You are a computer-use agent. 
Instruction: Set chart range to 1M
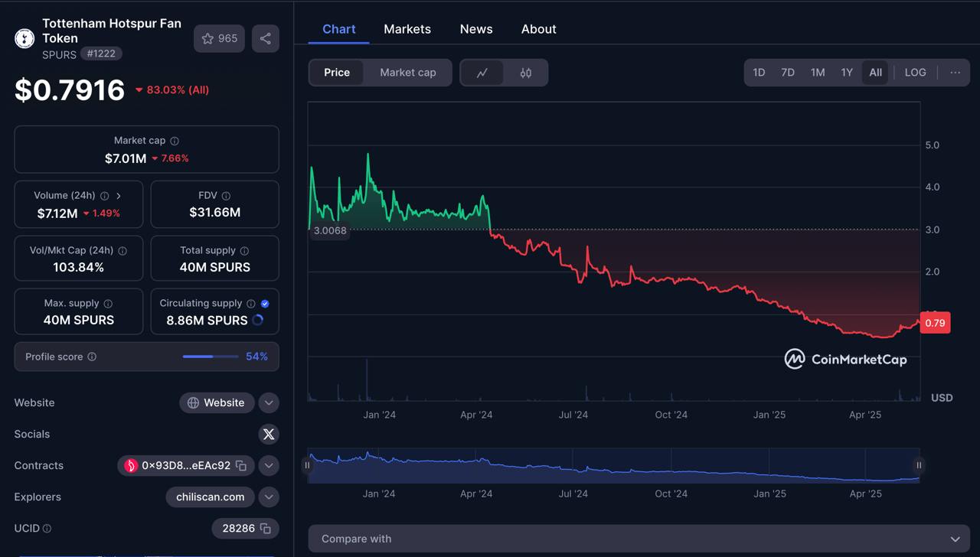(818, 73)
